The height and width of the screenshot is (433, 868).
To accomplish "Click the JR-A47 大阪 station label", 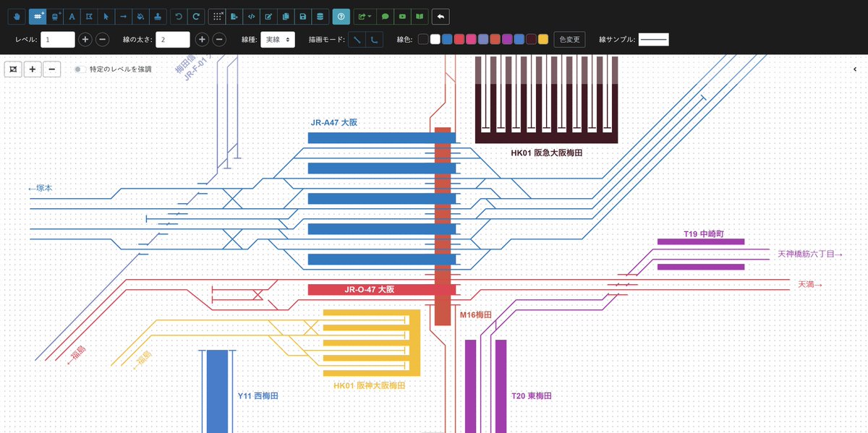I will pos(334,123).
